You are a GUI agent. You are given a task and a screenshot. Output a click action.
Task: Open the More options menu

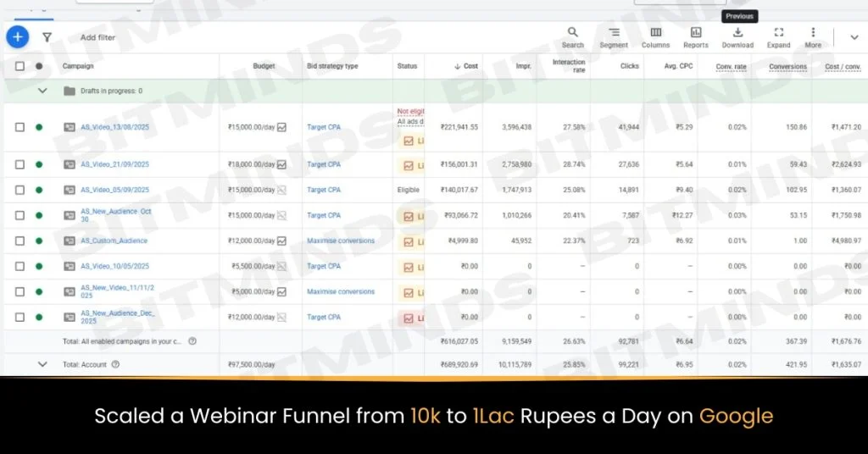(x=813, y=37)
